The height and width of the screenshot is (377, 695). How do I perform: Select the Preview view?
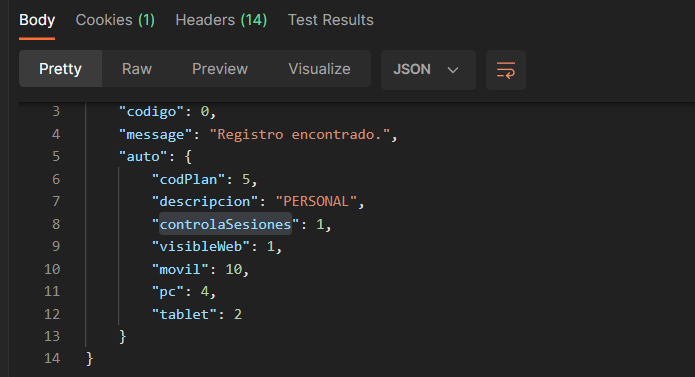[x=220, y=69]
